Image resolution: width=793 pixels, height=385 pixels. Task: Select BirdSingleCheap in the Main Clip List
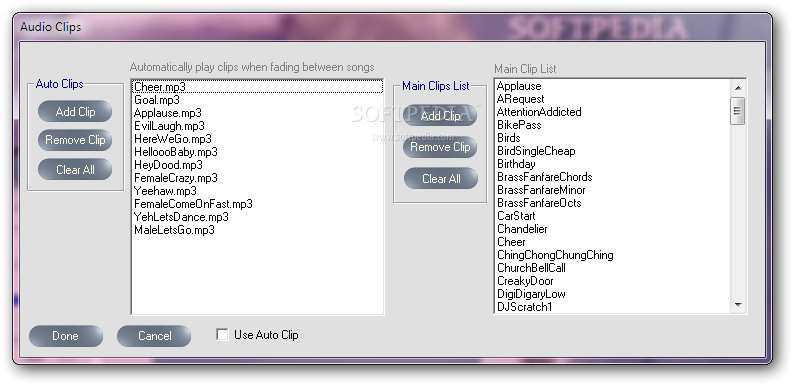(613, 151)
